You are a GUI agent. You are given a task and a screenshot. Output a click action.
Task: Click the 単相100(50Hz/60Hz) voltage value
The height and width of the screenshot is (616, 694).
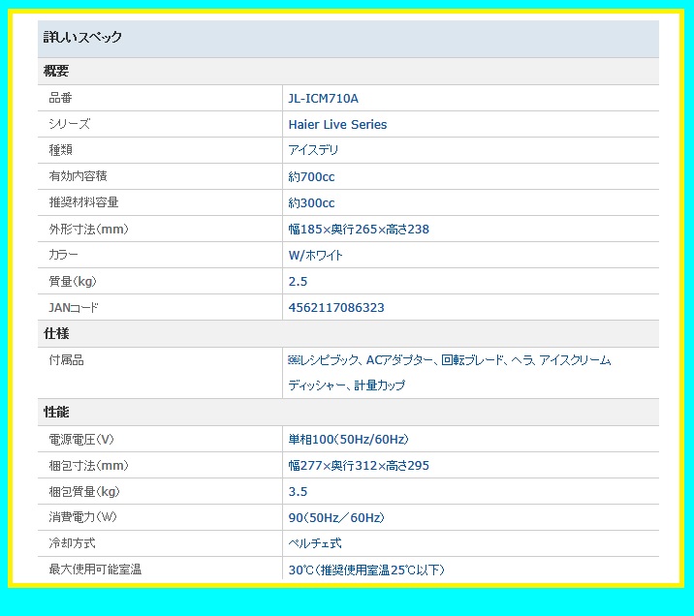[348, 440]
